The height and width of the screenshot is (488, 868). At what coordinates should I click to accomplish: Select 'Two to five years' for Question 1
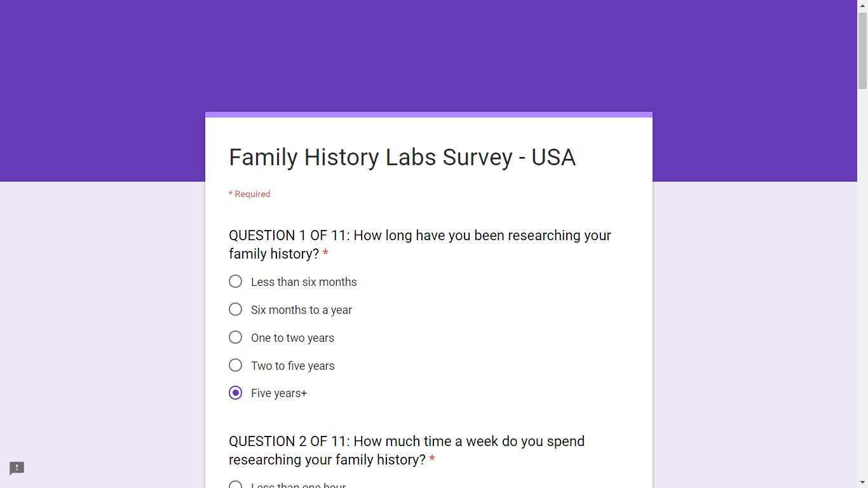click(235, 365)
